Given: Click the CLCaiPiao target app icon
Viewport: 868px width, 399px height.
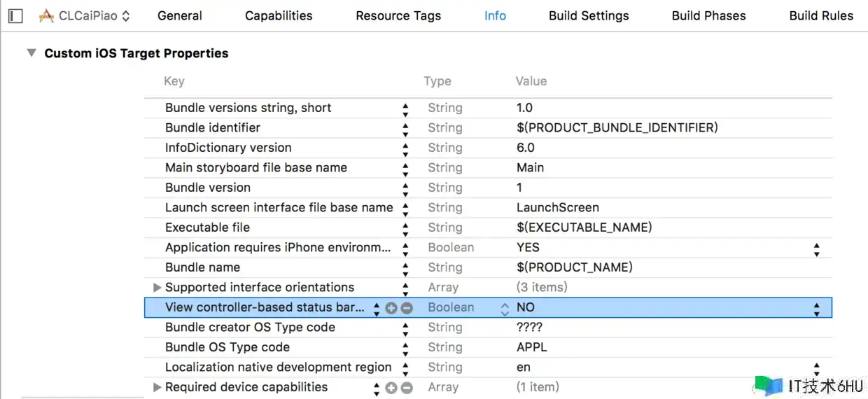Looking at the screenshot, I should click(46, 15).
